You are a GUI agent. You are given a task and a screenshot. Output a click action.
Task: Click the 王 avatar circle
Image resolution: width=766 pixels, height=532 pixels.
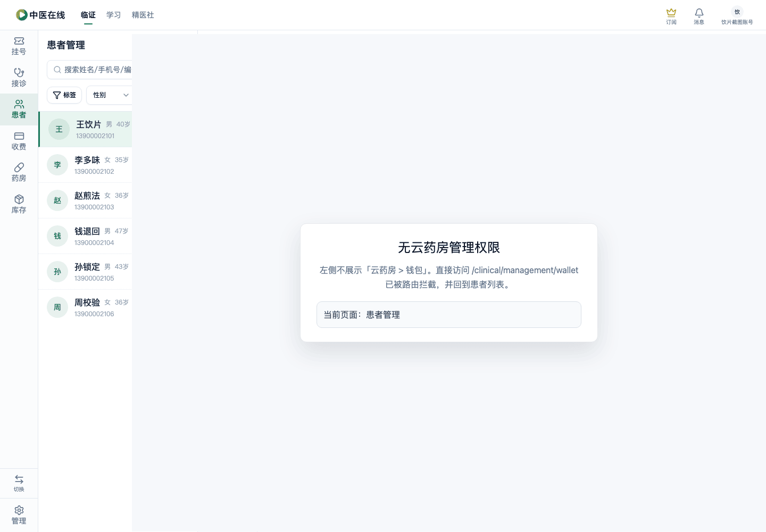tap(59, 129)
